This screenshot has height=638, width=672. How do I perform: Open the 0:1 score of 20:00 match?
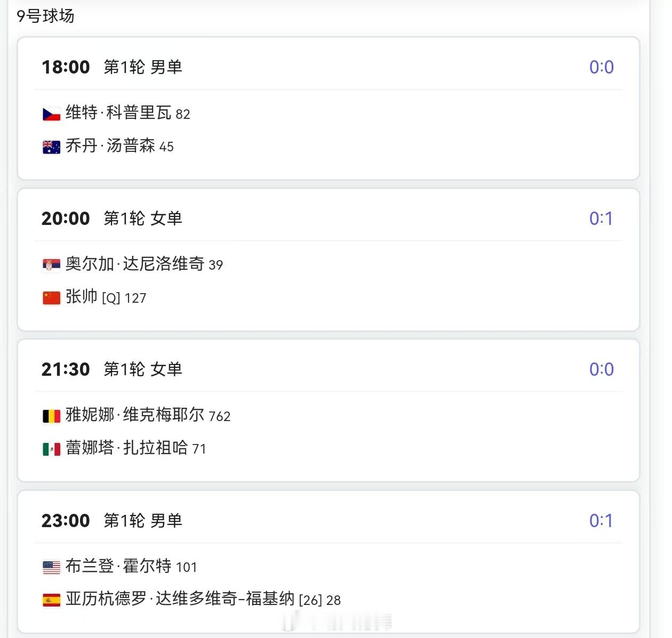click(x=601, y=219)
